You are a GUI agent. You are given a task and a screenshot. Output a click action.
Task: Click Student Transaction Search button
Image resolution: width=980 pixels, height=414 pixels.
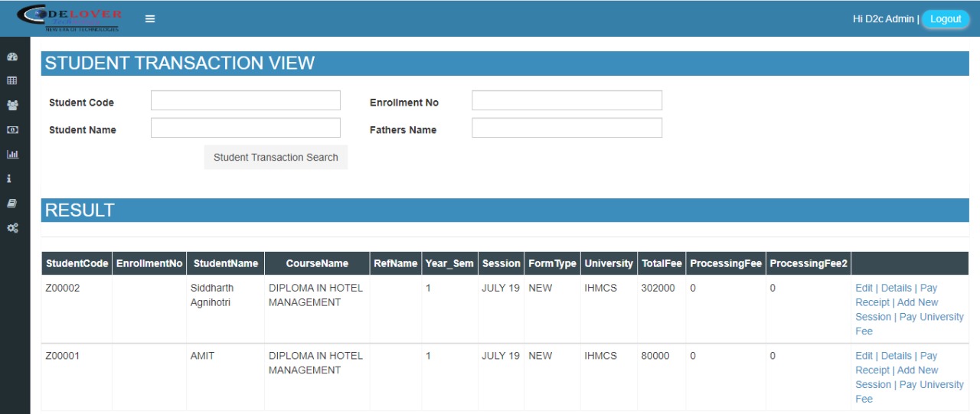tap(276, 157)
